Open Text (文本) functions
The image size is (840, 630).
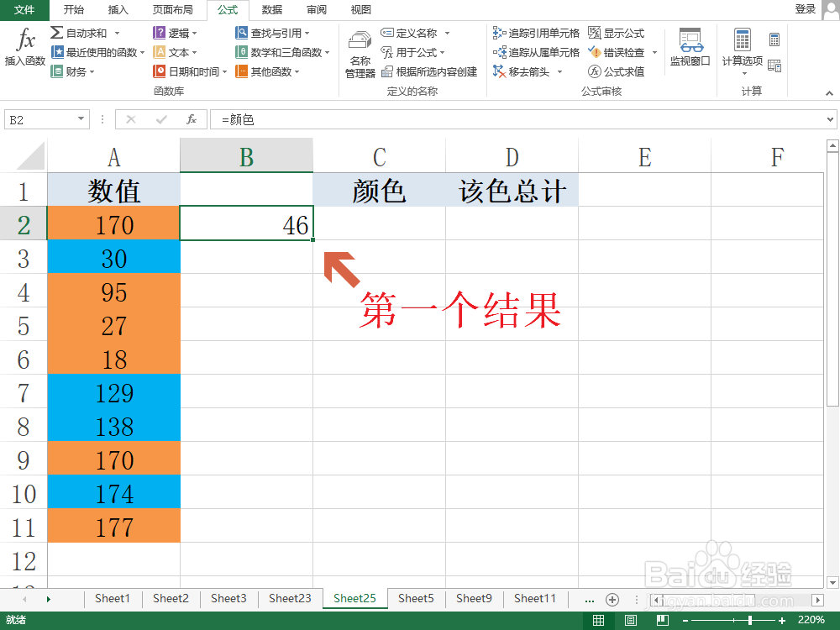click(x=175, y=52)
